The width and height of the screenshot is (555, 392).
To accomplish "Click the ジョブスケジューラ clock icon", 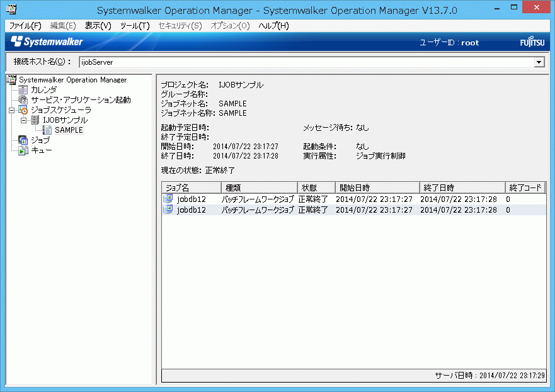I will point(23,110).
